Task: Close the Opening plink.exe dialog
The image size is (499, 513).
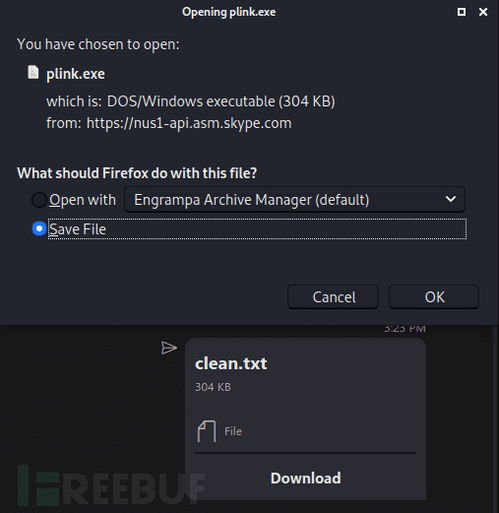Action: [483, 12]
